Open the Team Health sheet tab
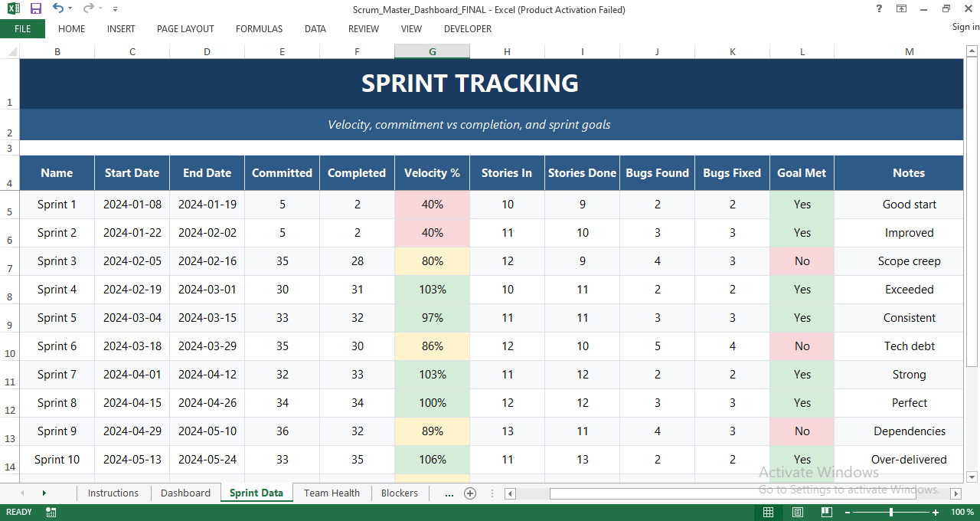The height and width of the screenshot is (521, 980). 332,493
